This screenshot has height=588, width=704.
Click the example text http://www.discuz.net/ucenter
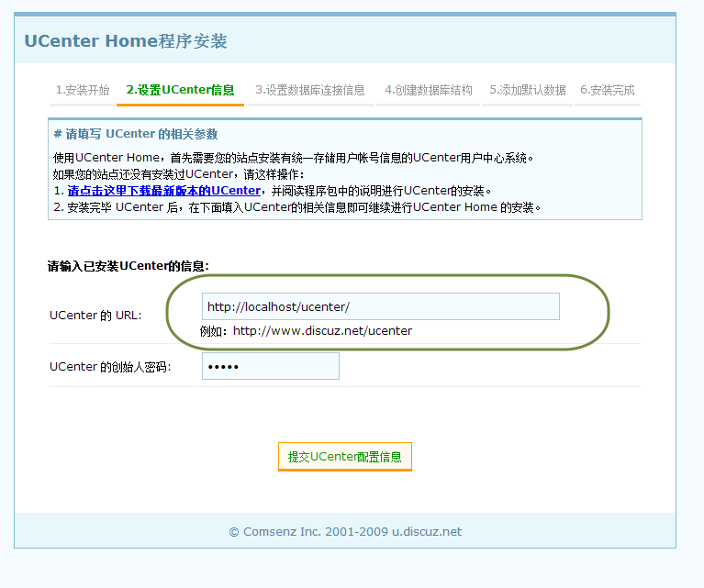click(x=322, y=331)
